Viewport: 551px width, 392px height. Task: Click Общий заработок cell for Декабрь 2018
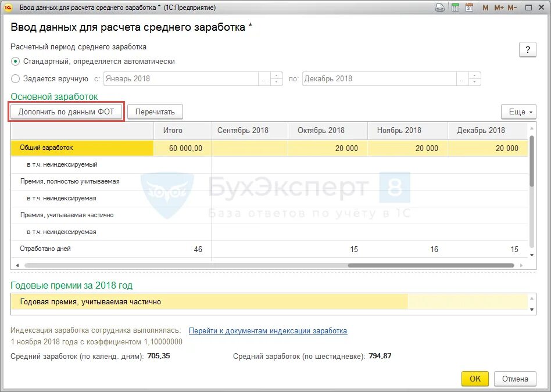pyautogui.click(x=488, y=148)
